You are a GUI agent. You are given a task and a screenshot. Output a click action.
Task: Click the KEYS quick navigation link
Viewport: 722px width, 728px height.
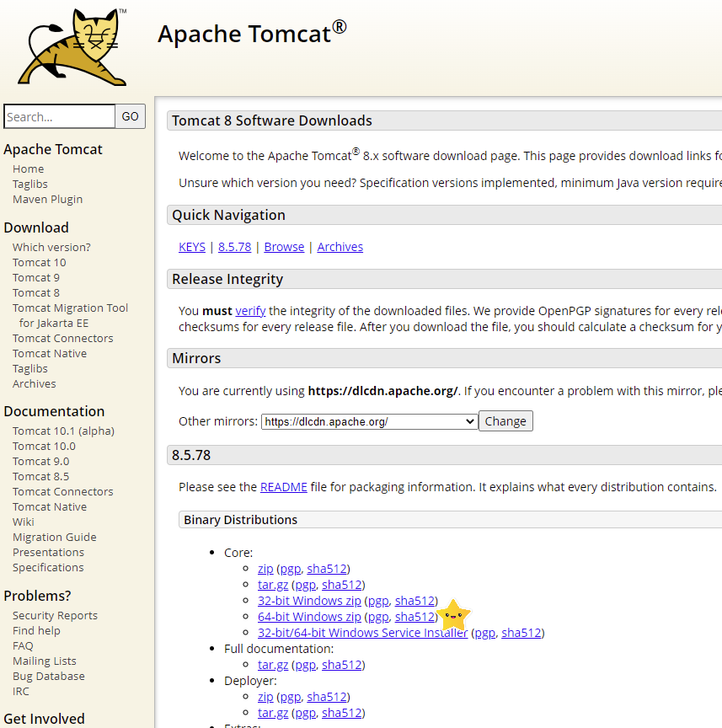tap(192, 247)
